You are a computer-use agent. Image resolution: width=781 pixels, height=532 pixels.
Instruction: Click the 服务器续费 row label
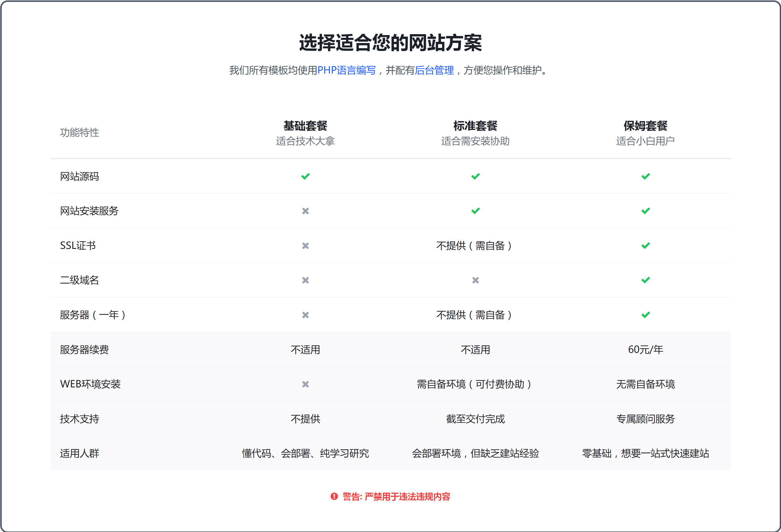(x=84, y=350)
